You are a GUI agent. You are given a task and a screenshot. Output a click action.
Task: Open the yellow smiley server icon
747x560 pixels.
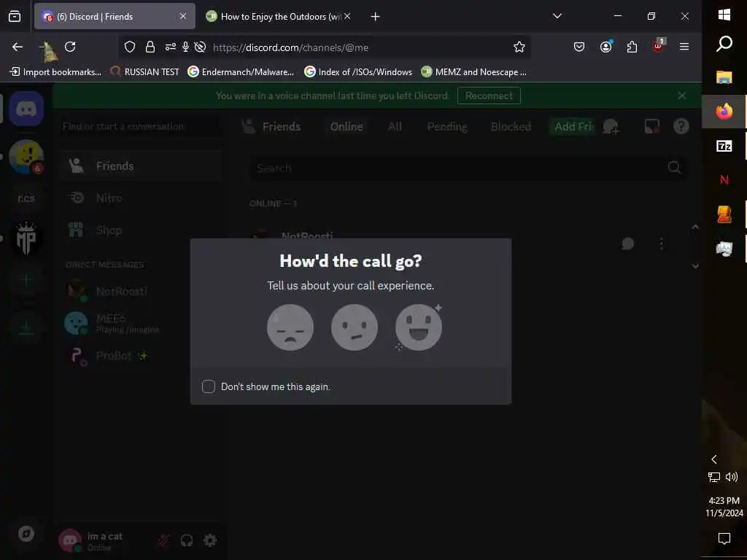pyautogui.click(x=26, y=156)
